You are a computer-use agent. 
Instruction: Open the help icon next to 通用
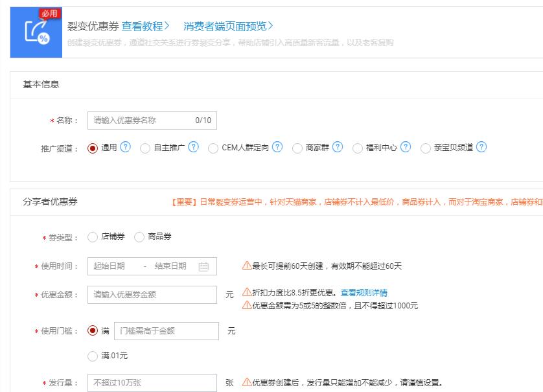tap(125, 147)
